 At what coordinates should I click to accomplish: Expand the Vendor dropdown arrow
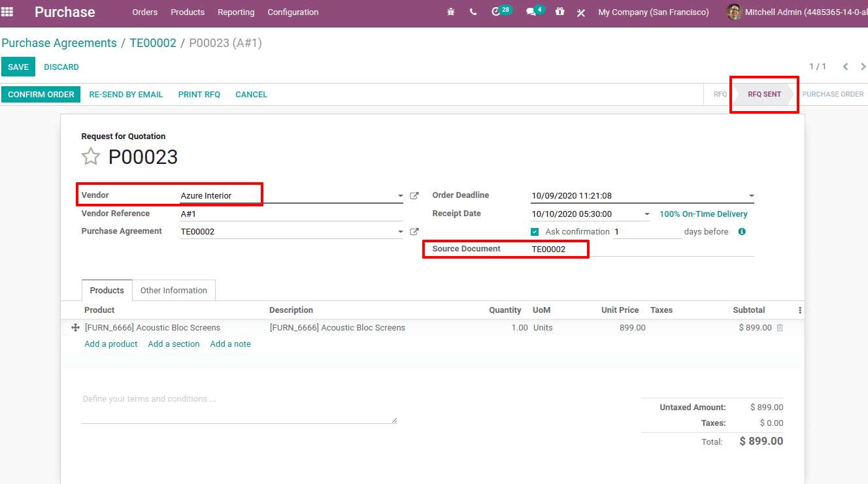[x=400, y=196]
